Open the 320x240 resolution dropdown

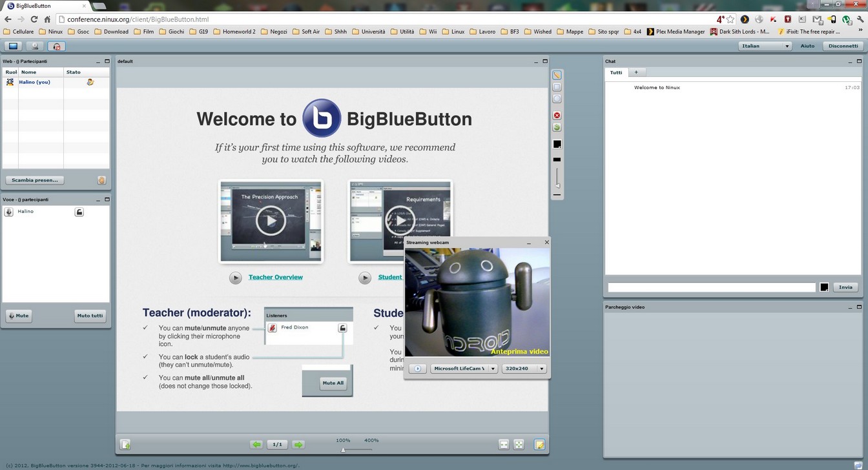[x=524, y=369]
